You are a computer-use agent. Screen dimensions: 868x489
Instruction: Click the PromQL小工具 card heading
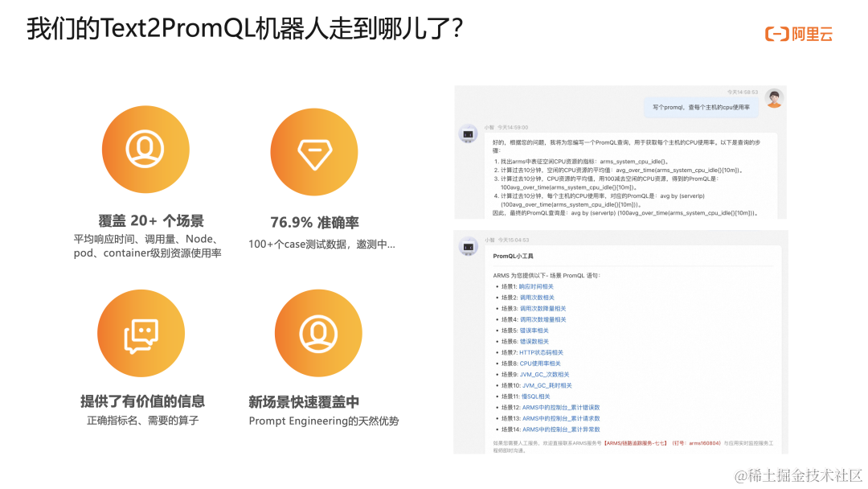513,257
